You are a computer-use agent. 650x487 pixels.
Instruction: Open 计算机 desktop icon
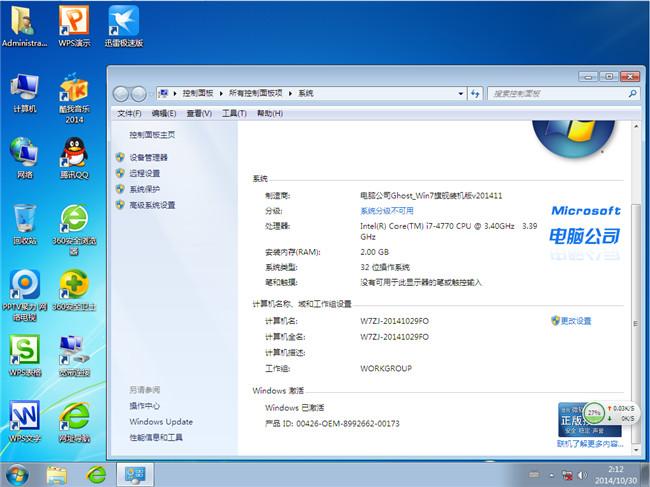coord(24,93)
